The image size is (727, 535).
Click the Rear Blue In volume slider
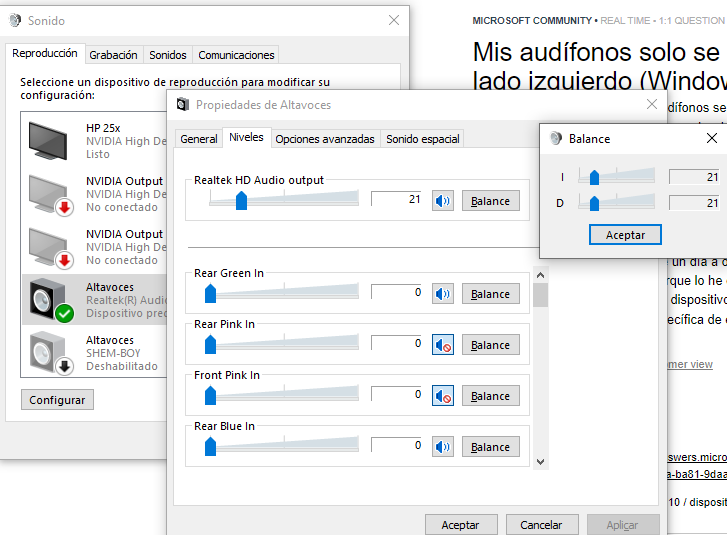[284, 446]
